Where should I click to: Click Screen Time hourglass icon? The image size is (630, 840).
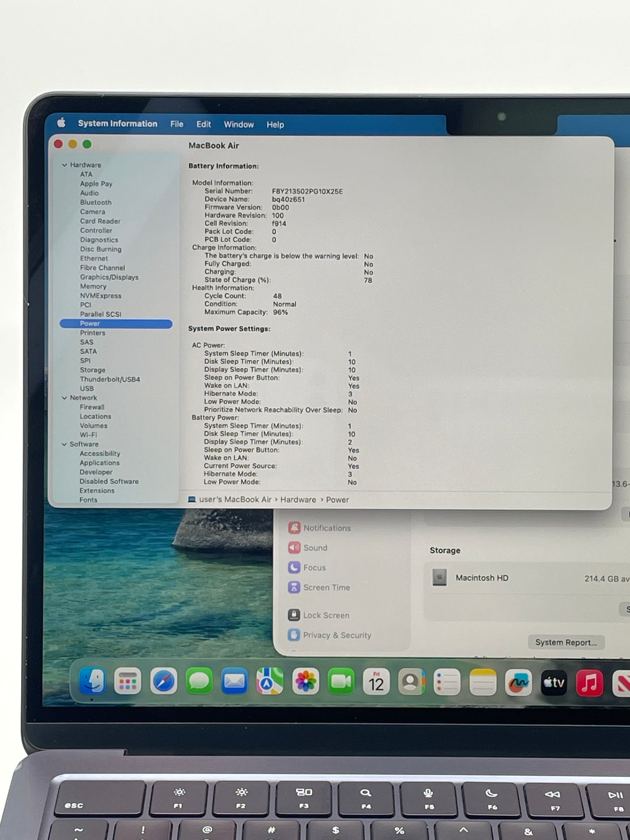294,587
